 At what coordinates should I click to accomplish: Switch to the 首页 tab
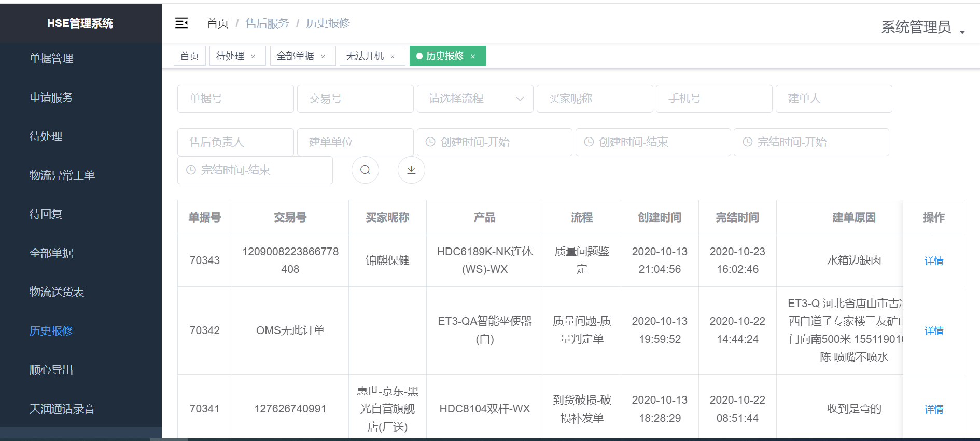pyautogui.click(x=190, y=56)
